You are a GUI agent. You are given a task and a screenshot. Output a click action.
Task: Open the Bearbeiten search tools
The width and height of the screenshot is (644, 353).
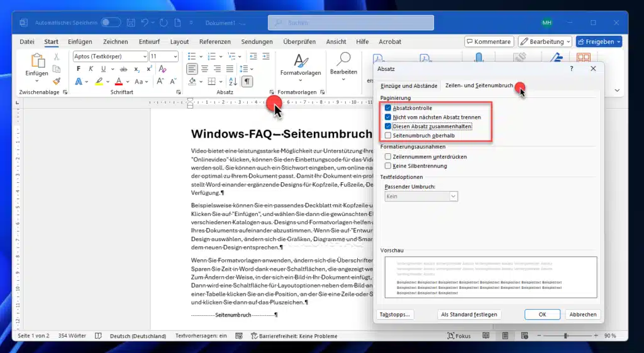tap(343, 65)
